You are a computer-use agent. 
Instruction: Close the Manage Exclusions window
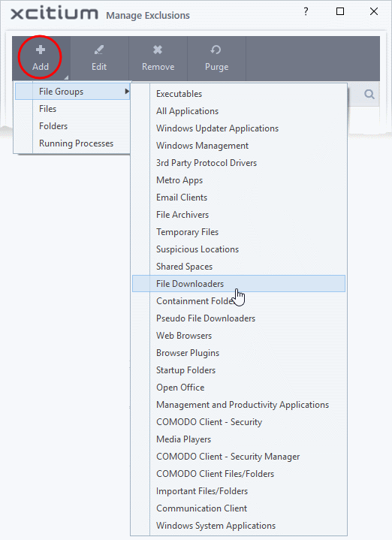(374, 11)
